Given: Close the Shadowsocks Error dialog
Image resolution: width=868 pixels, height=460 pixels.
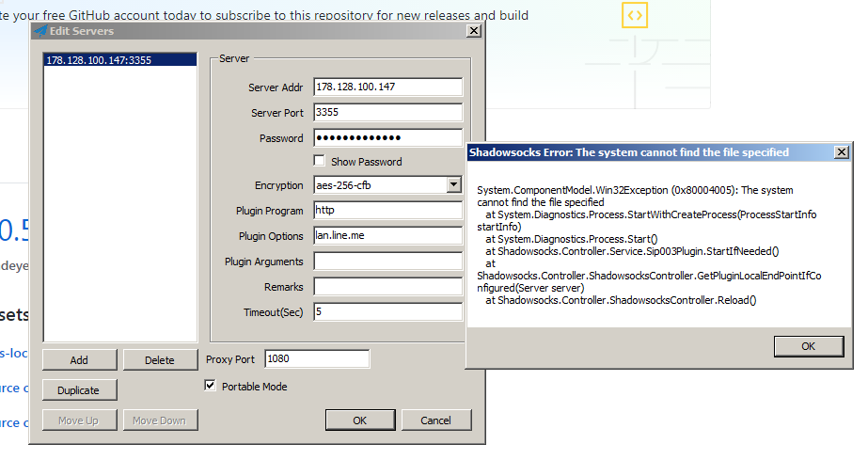Looking at the screenshot, I should (842, 151).
